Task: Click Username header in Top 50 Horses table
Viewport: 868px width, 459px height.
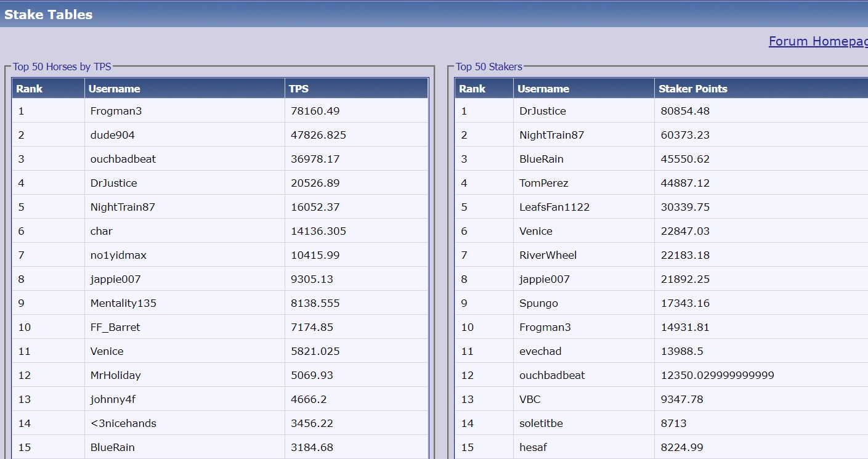Action: point(114,89)
